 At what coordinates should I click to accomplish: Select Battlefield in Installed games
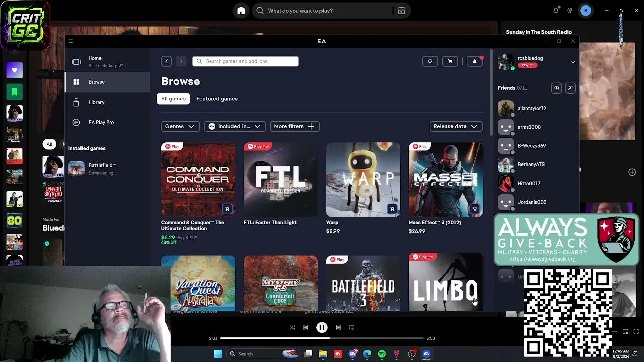tap(107, 169)
